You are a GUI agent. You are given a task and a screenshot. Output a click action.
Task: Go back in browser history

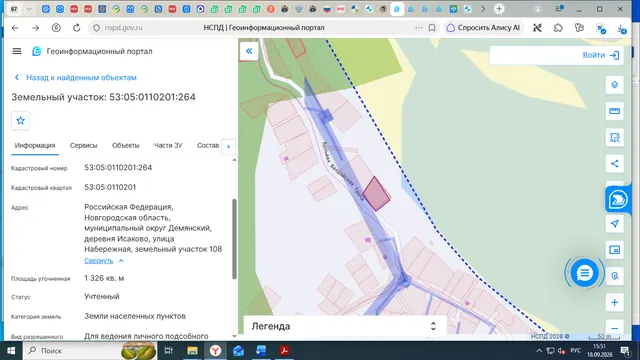click(15, 28)
